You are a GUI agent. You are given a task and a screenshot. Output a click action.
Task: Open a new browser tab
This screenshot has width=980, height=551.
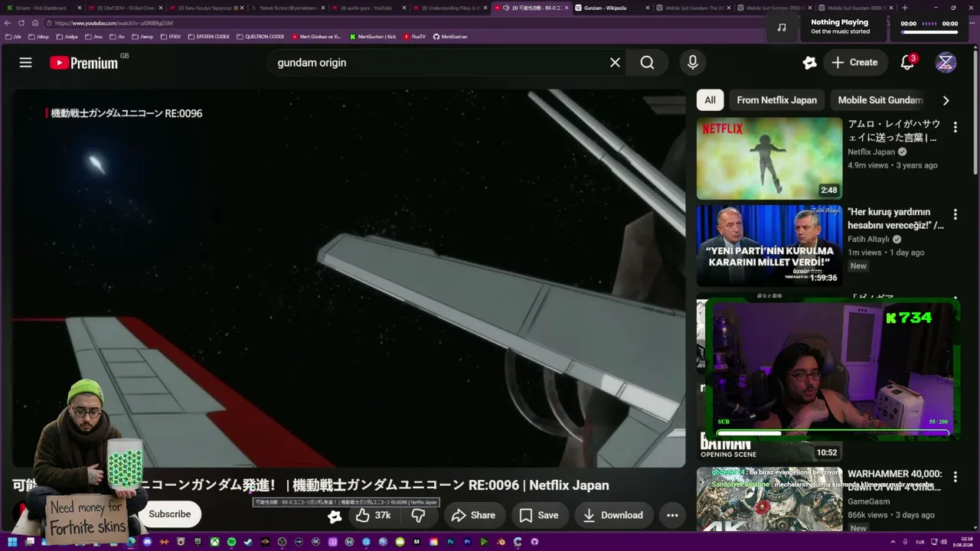pos(905,8)
